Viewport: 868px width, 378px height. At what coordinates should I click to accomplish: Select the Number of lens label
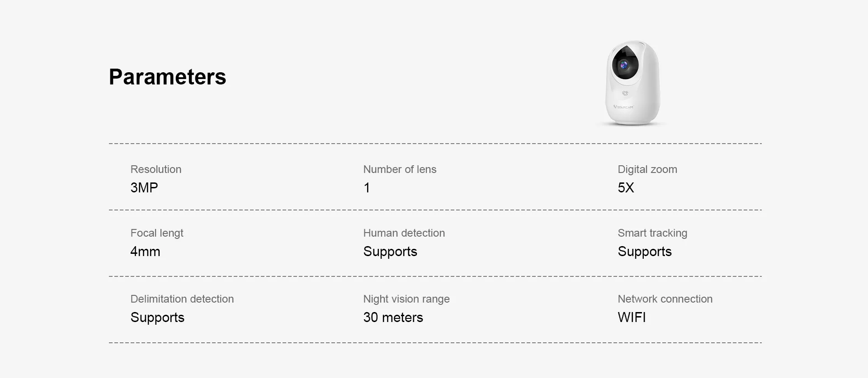coord(400,169)
